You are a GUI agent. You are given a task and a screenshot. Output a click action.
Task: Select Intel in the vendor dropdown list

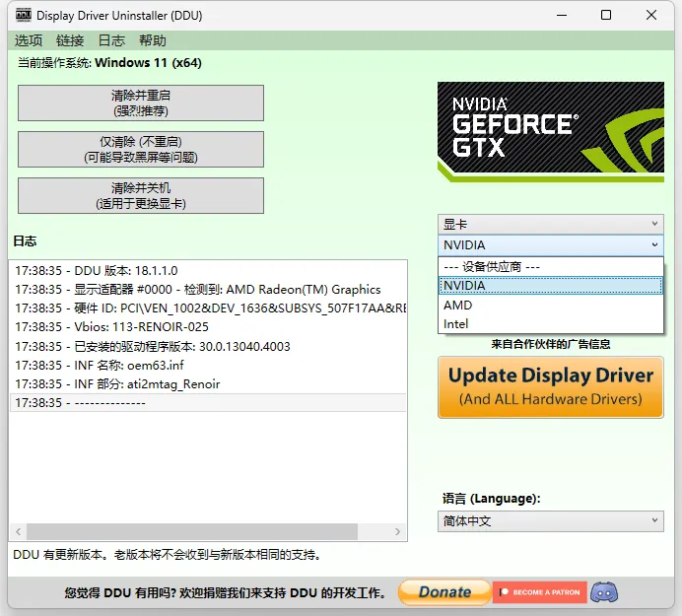tap(456, 324)
